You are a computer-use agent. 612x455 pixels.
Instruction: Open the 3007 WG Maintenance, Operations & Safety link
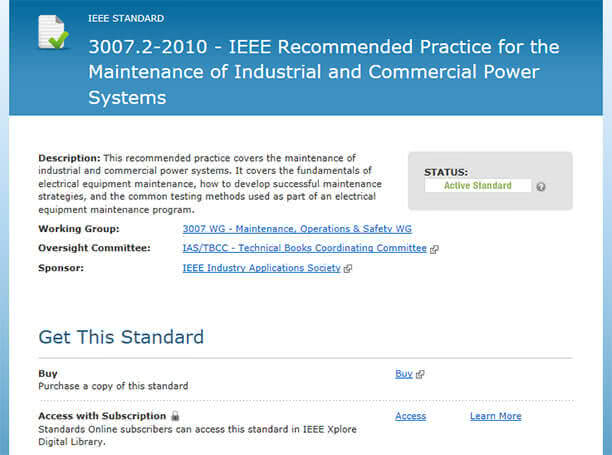(297, 229)
